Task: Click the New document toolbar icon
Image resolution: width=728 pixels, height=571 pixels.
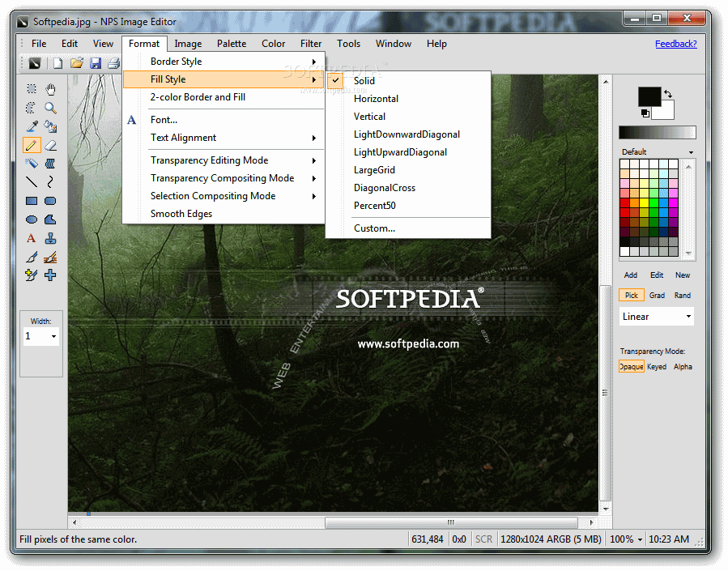Action: click(x=57, y=62)
